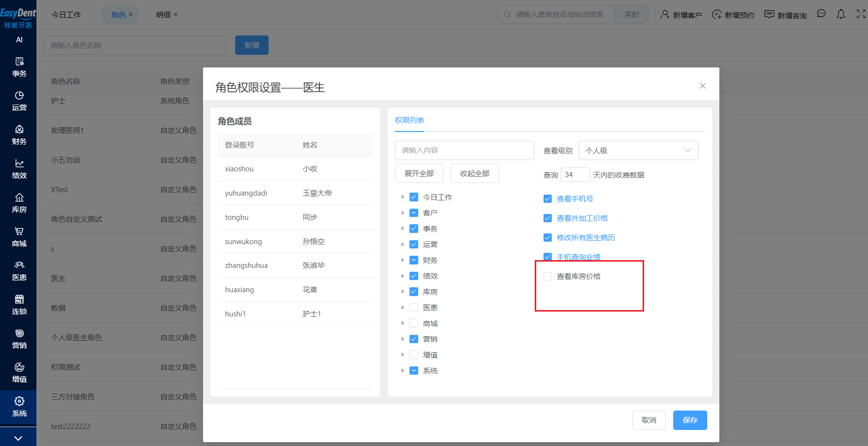
Task: Expand the 绩效 tree node
Action: coord(402,276)
